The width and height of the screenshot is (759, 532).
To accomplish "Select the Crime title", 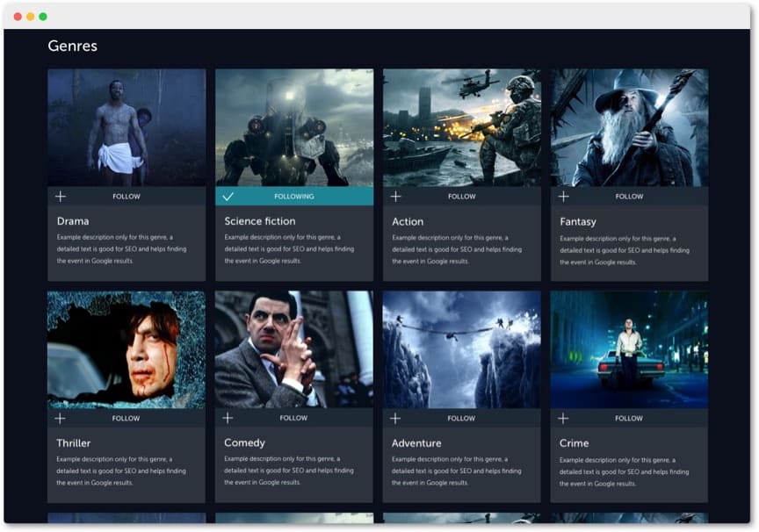I will pyautogui.click(x=575, y=443).
